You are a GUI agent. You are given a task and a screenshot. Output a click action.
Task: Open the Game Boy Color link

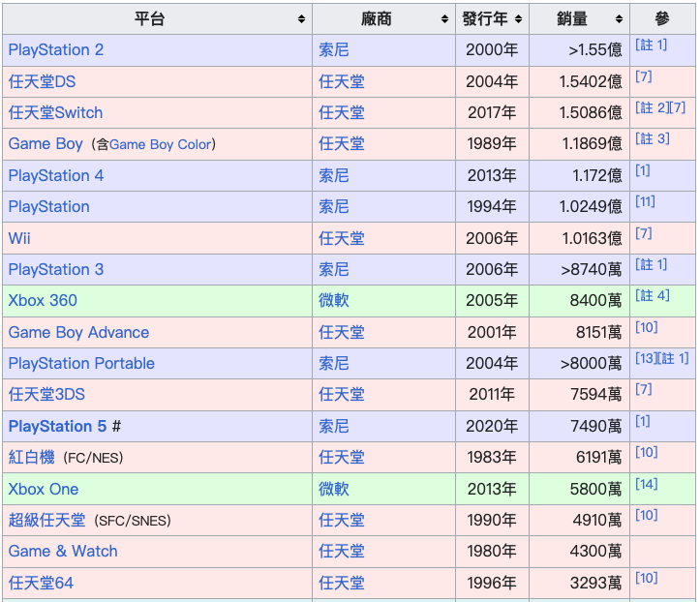(x=161, y=144)
